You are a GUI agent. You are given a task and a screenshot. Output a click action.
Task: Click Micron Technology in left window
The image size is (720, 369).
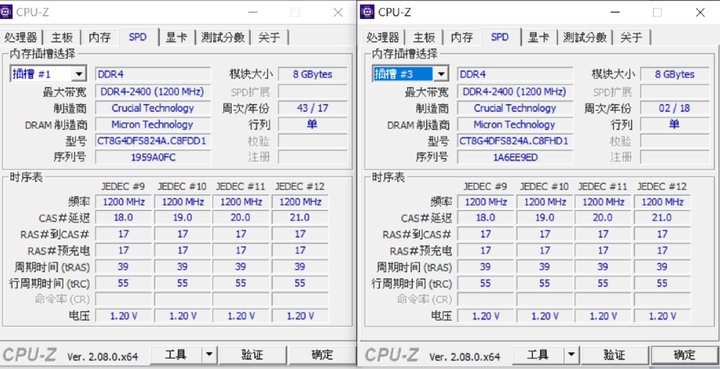(153, 124)
